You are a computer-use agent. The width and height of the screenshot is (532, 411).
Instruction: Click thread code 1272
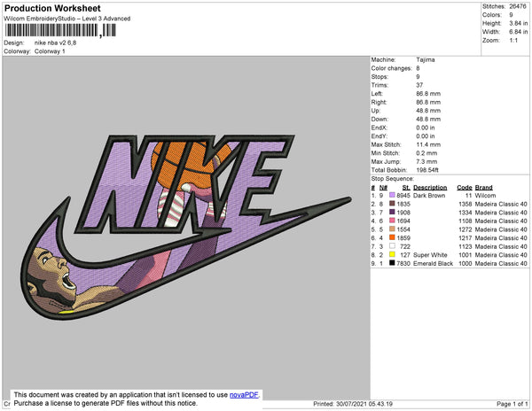[x=465, y=229]
